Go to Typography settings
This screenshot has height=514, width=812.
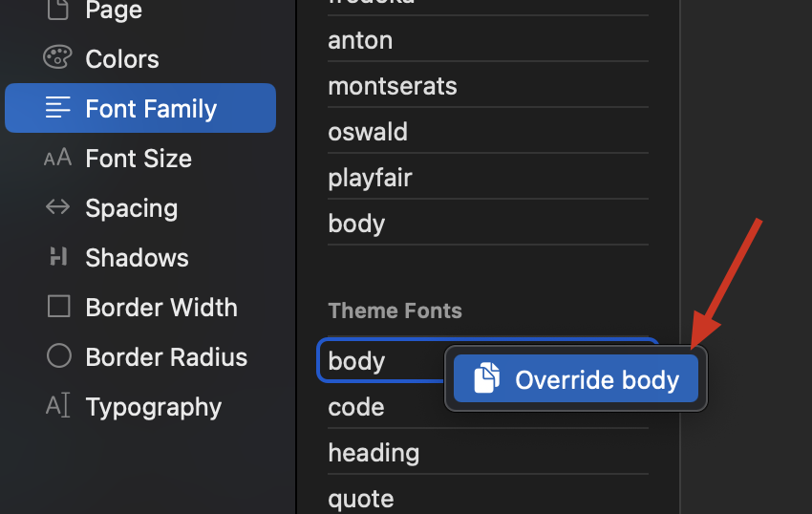pyautogui.click(x=153, y=407)
